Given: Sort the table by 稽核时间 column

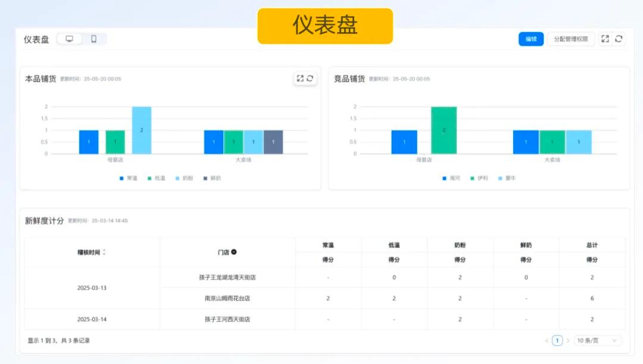Looking at the screenshot, I should [x=106, y=251].
